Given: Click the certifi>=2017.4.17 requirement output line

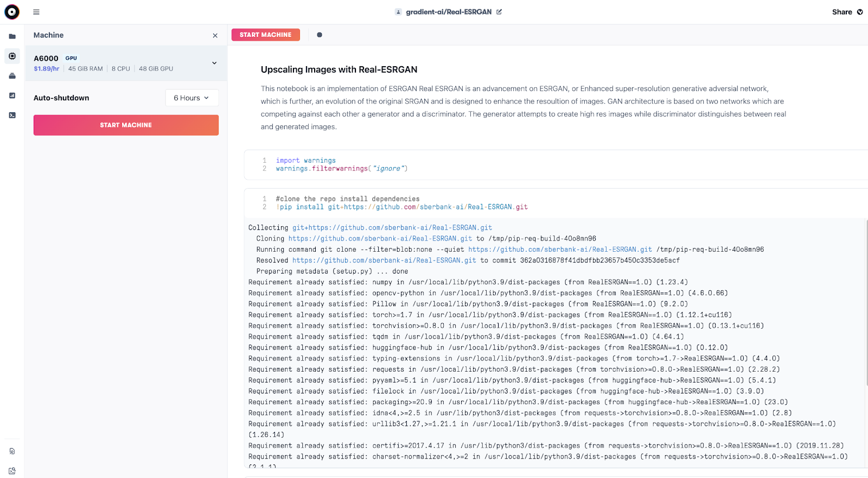Looking at the screenshot, I should (x=546, y=446).
